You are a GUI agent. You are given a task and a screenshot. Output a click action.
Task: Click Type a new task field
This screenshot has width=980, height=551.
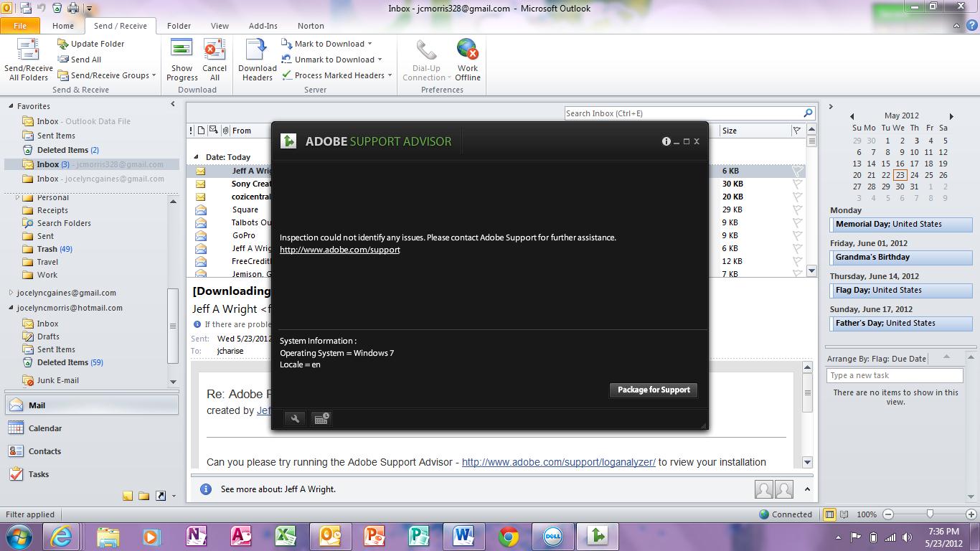click(895, 375)
